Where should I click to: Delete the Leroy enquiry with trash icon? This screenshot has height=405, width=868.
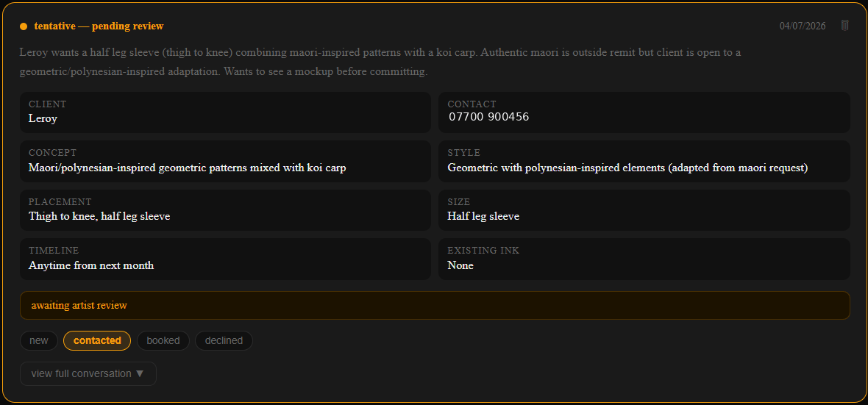[x=844, y=26]
